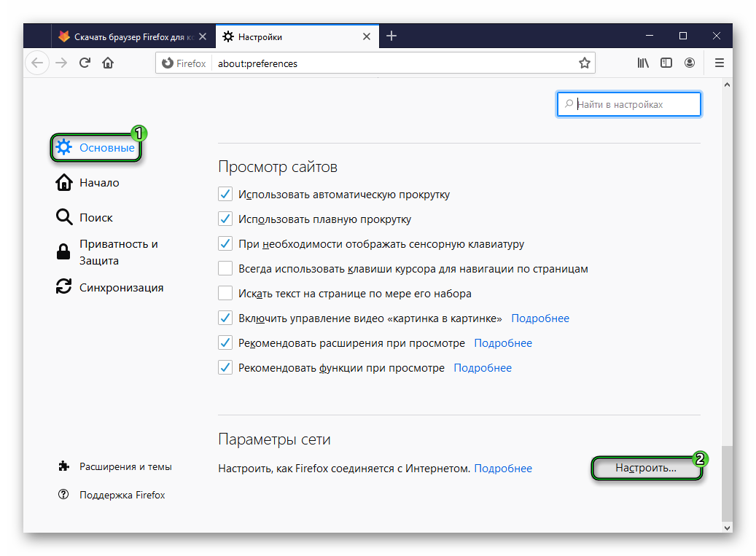Screen dimensions: 756x556
Task: Click the scrollbar up arrow
Action: (x=727, y=85)
